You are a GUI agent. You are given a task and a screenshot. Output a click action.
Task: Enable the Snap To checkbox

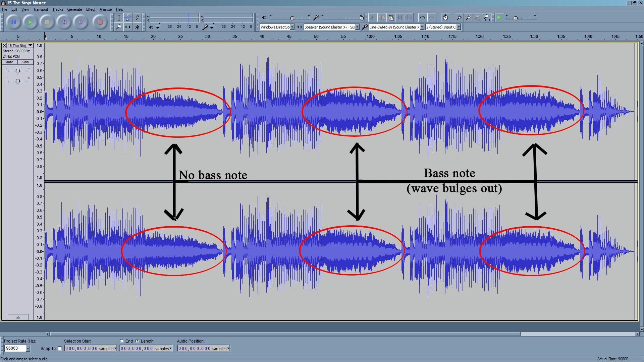60,349
